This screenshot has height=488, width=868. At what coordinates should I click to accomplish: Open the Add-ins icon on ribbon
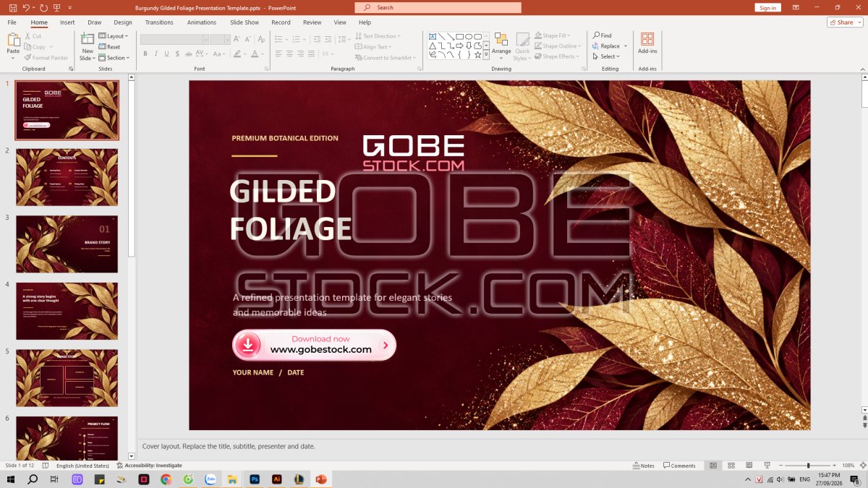647,39
